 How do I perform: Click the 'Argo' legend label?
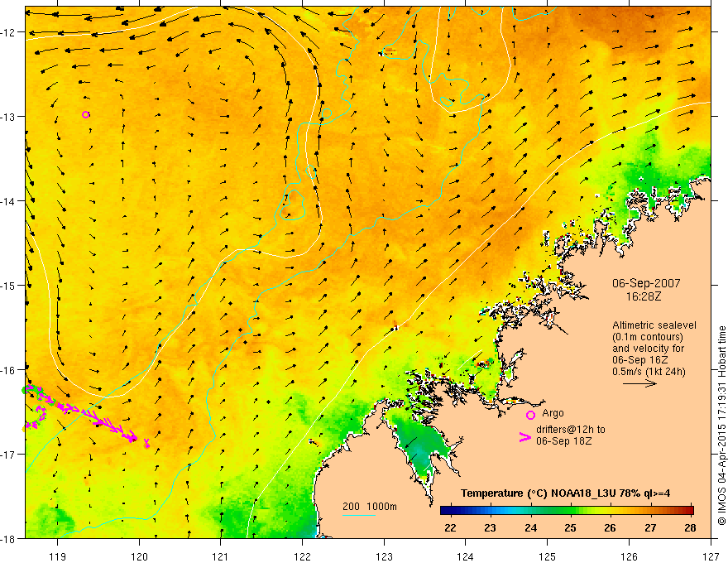[x=553, y=413]
